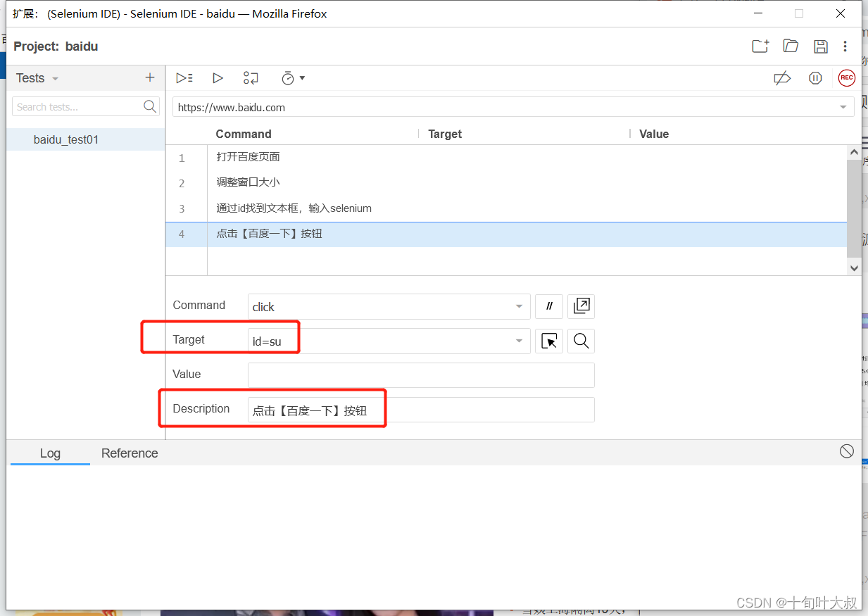This screenshot has height=616, width=868.
Task: Select step 1 打开百度页面
Action: point(506,157)
